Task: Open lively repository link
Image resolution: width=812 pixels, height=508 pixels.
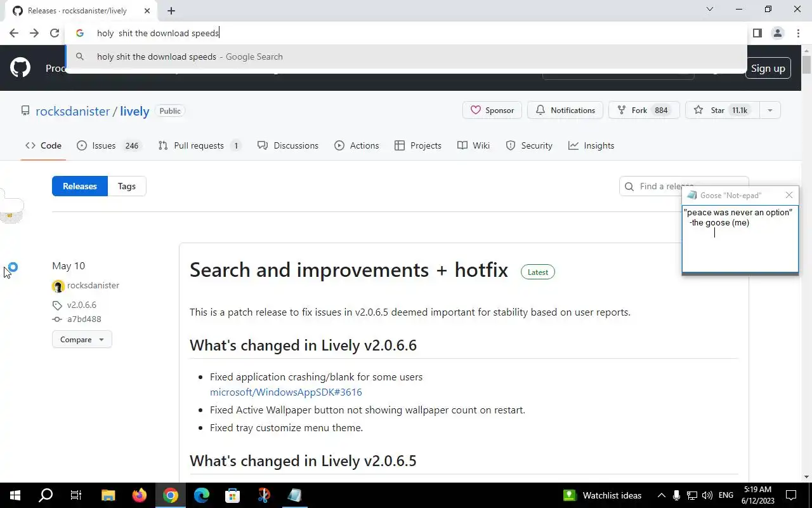Action: (134, 111)
